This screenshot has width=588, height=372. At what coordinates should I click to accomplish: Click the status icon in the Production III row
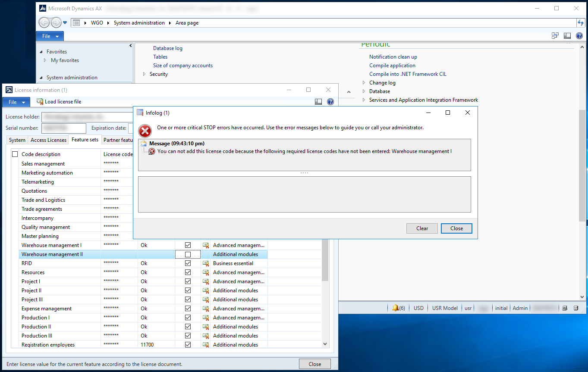click(x=206, y=336)
